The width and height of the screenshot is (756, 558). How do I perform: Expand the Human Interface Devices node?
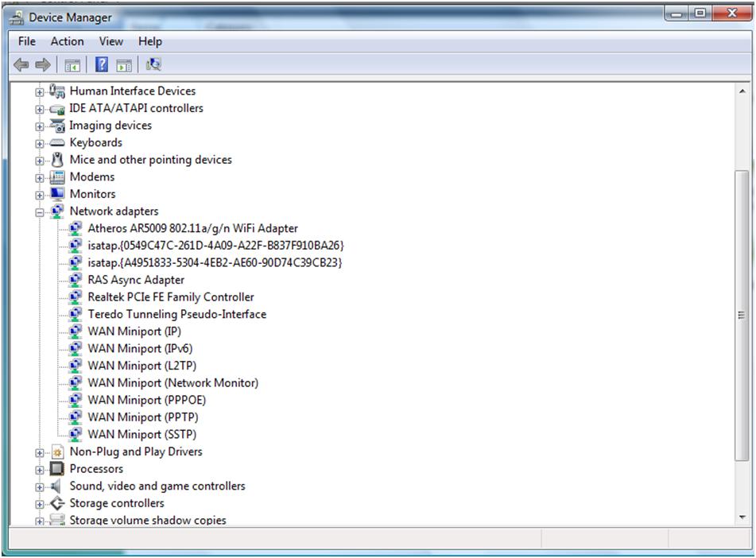click(x=40, y=92)
